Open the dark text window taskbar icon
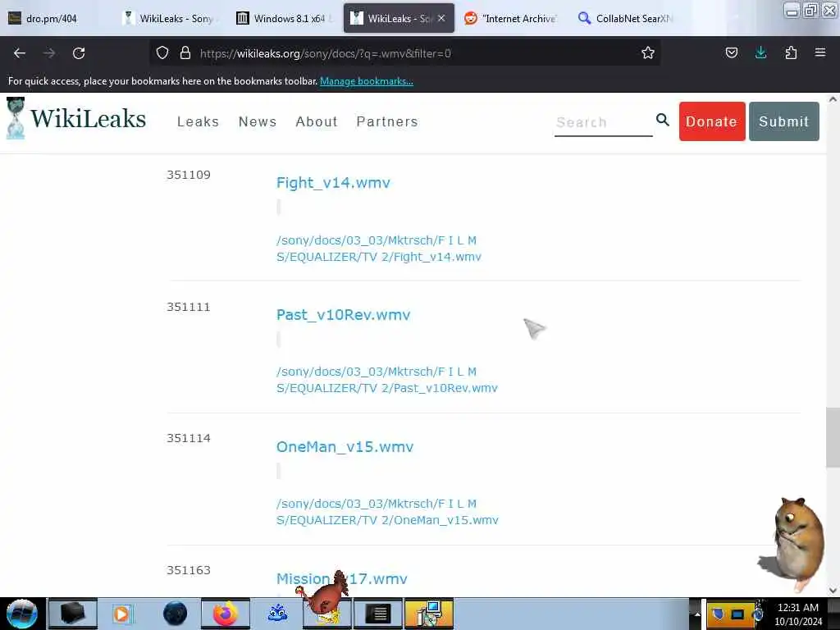This screenshot has height=630, width=840. point(377,614)
